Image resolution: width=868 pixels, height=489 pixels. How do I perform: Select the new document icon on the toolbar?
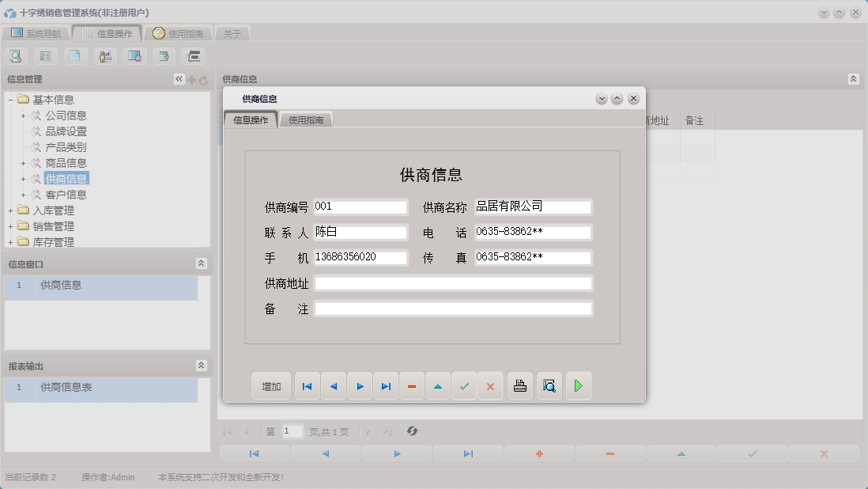pyautogui.click(x=75, y=56)
